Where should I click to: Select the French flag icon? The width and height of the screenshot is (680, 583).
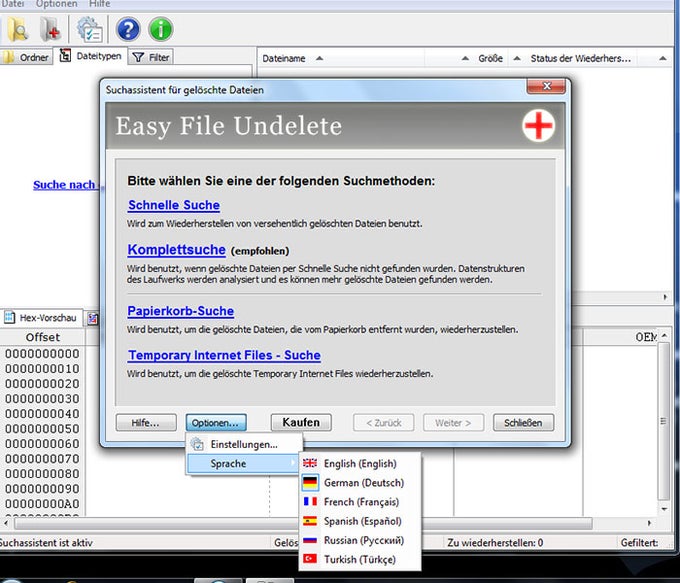(x=310, y=501)
